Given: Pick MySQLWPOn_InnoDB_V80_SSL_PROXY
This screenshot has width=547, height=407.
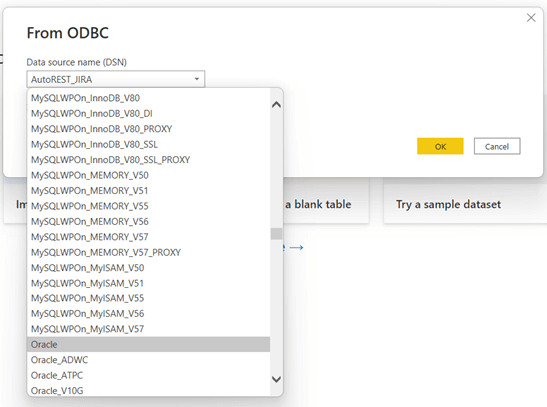Looking at the screenshot, I should point(148,159).
